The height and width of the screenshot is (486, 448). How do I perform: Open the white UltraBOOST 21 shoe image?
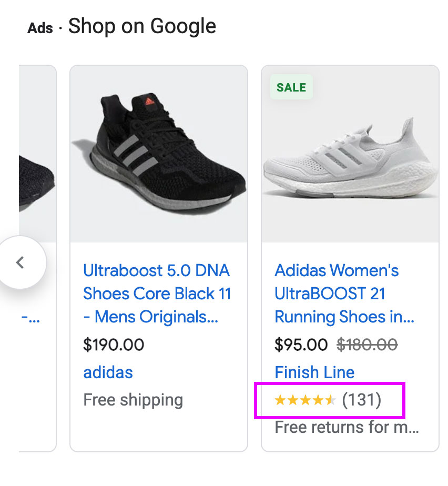350,157
